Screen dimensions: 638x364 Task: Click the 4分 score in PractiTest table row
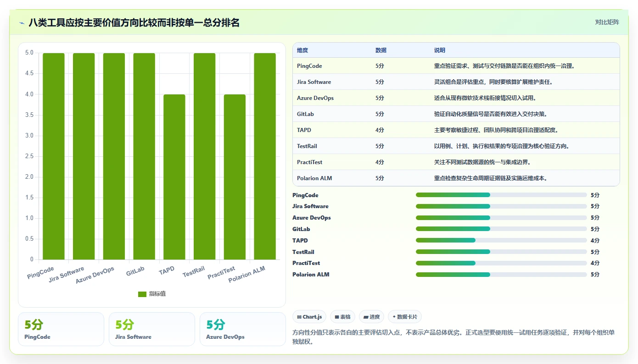[380, 162]
